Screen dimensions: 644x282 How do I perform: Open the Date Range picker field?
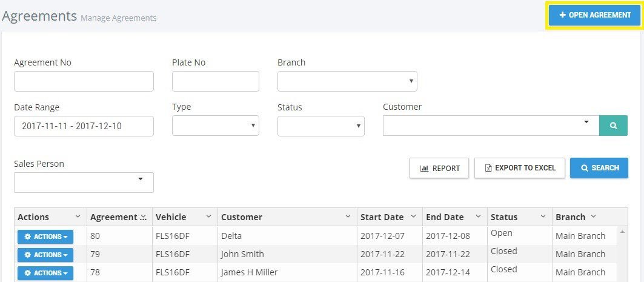(x=84, y=126)
